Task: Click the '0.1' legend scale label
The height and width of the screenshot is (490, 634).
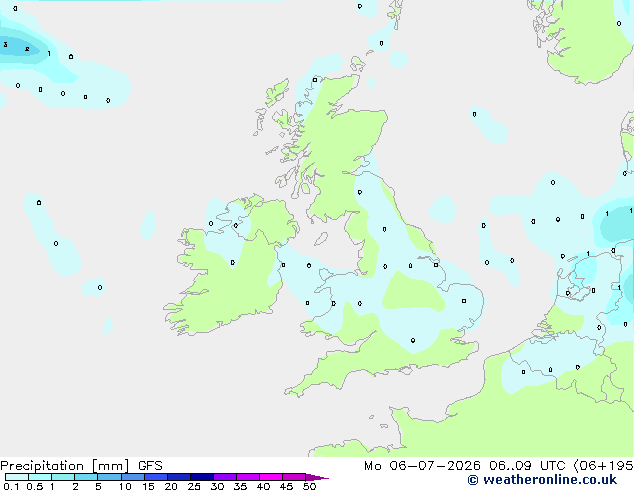Action: pos(11,486)
